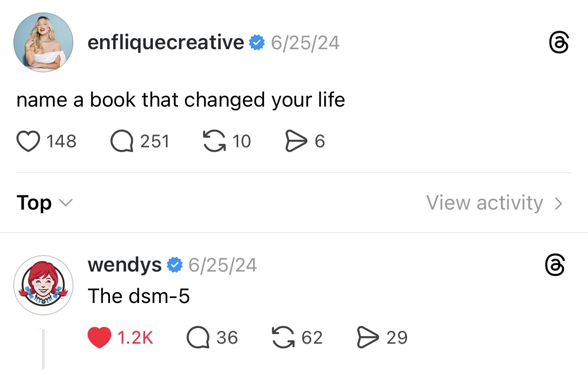
Task: Repost the wendys dsm-5 reply
Action: pyautogui.click(x=283, y=338)
